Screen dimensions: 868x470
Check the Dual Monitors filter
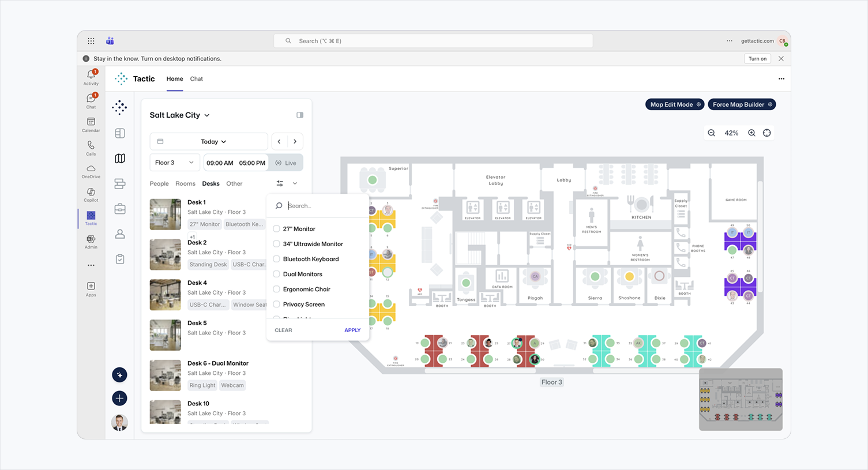276,274
